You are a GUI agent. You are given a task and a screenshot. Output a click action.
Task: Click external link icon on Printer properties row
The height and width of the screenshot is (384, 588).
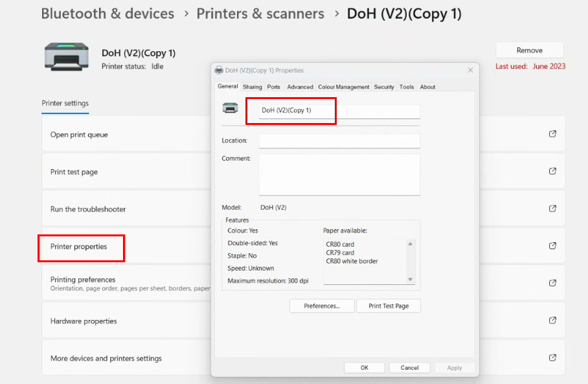coord(552,245)
